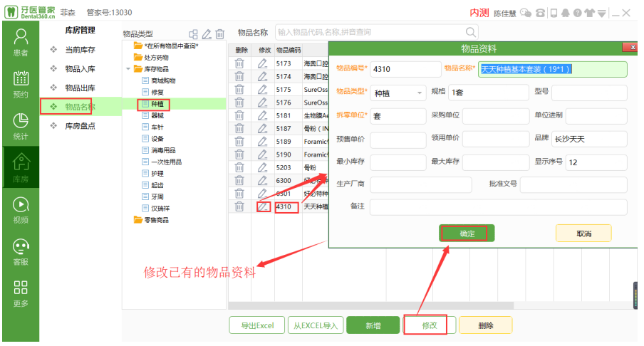
Task: Select 当前库存 in 库房管理 menu
Action: pyautogui.click(x=80, y=50)
